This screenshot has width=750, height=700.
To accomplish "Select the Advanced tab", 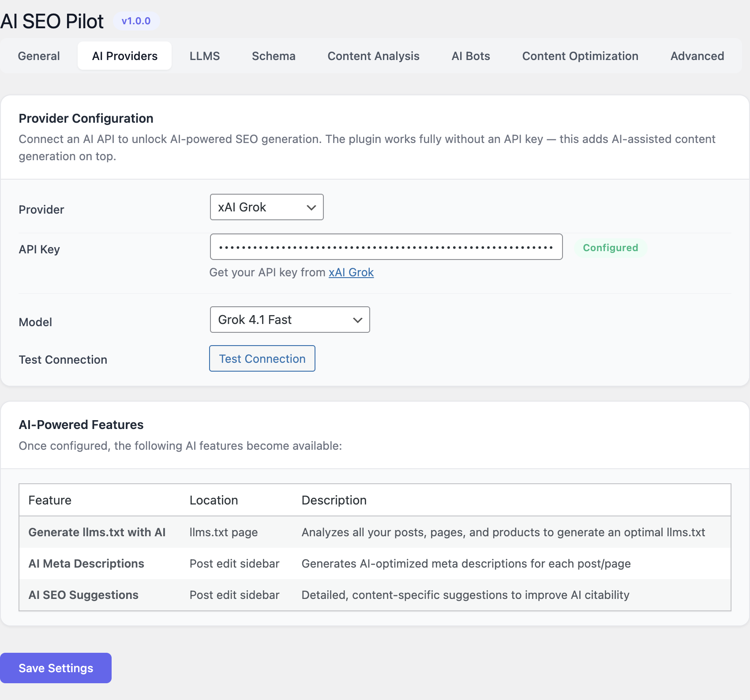I will click(x=697, y=56).
